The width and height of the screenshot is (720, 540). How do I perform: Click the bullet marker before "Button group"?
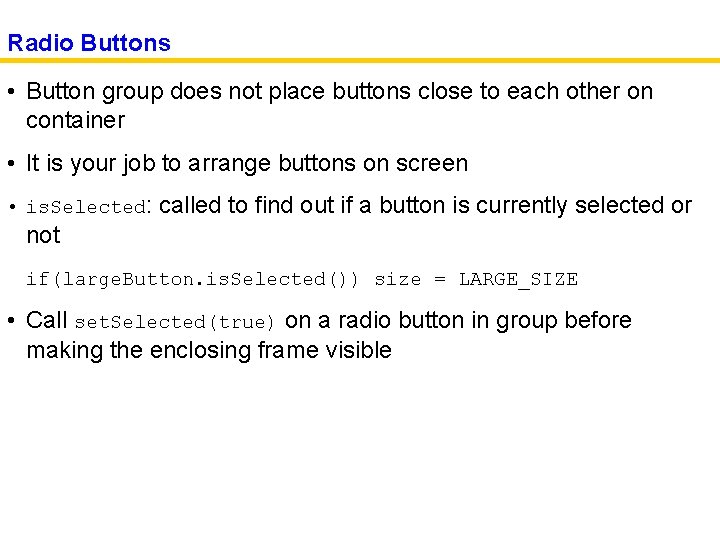[x=11, y=92]
